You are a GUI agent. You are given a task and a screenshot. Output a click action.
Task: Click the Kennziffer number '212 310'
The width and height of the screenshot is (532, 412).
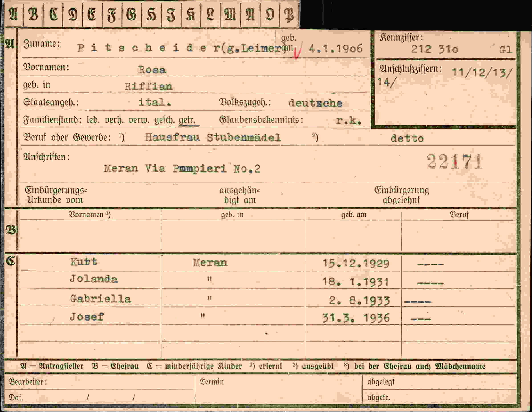[435, 49]
